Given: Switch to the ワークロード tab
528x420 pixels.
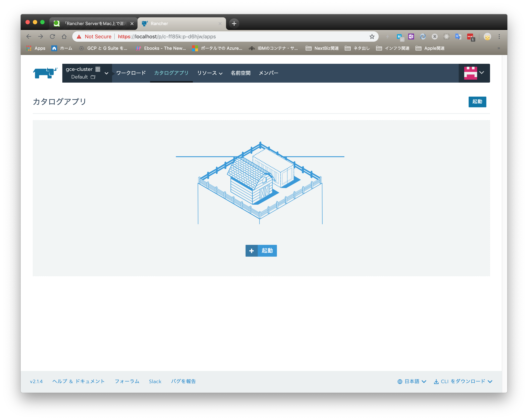Looking at the screenshot, I should click(131, 73).
